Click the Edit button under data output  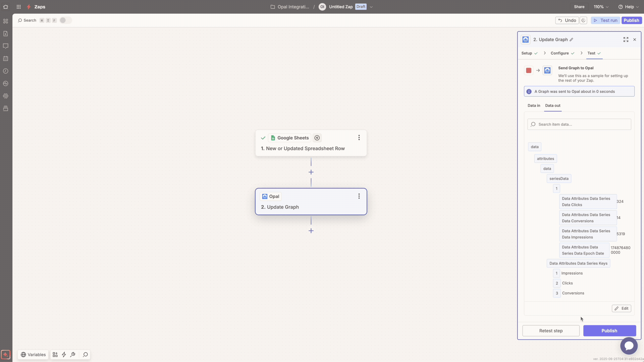621,308
